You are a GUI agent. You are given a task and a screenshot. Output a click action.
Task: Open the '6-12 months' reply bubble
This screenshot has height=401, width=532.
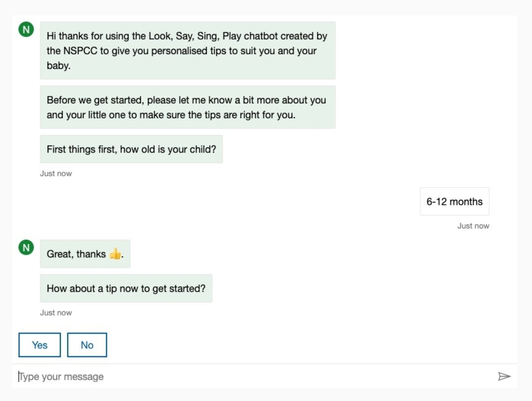coord(455,201)
